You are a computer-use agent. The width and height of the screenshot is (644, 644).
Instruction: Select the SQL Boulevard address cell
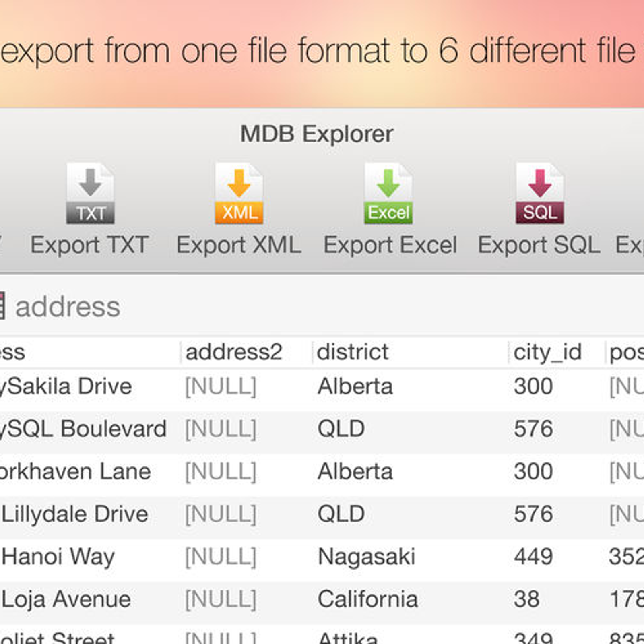(x=83, y=429)
